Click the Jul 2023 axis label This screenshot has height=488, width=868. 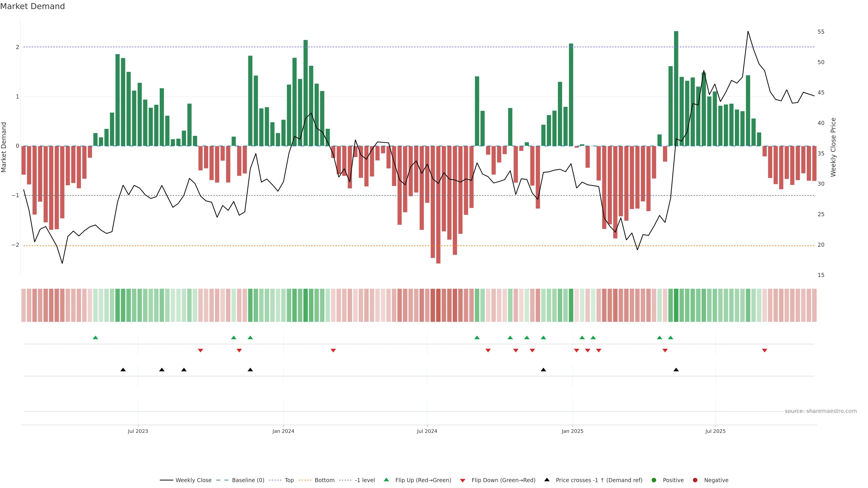tap(138, 431)
